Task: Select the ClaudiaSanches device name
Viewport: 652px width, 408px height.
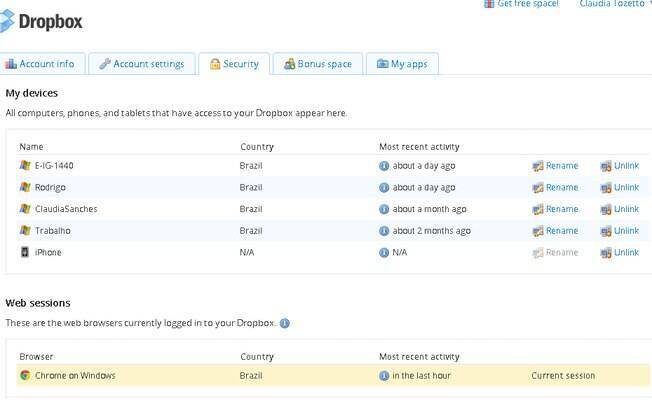Action: [x=66, y=209]
